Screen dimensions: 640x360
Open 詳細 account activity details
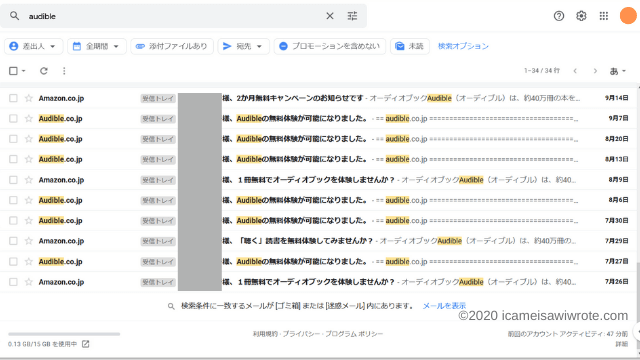click(x=622, y=344)
